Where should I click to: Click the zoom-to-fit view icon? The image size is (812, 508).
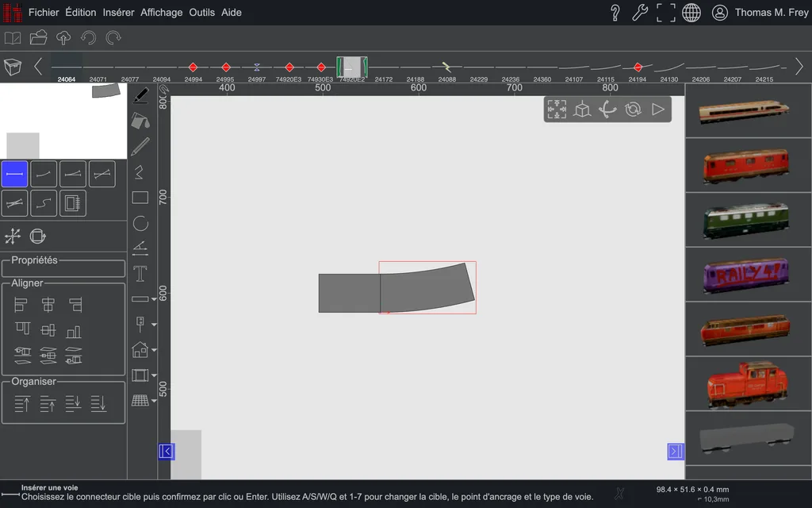coord(557,110)
